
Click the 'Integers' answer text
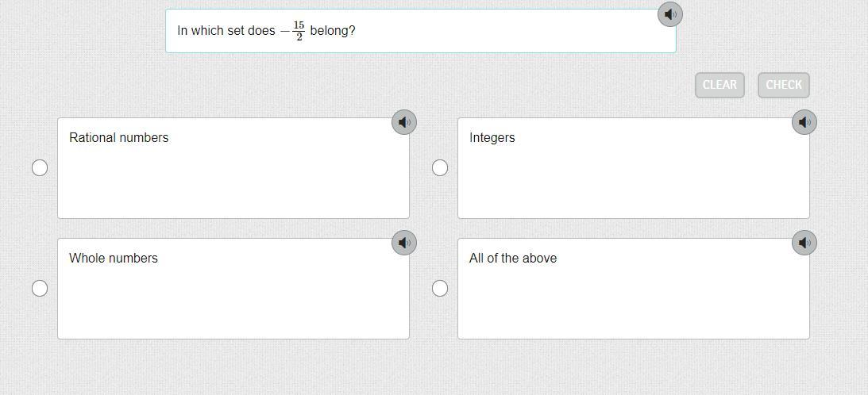(492, 138)
